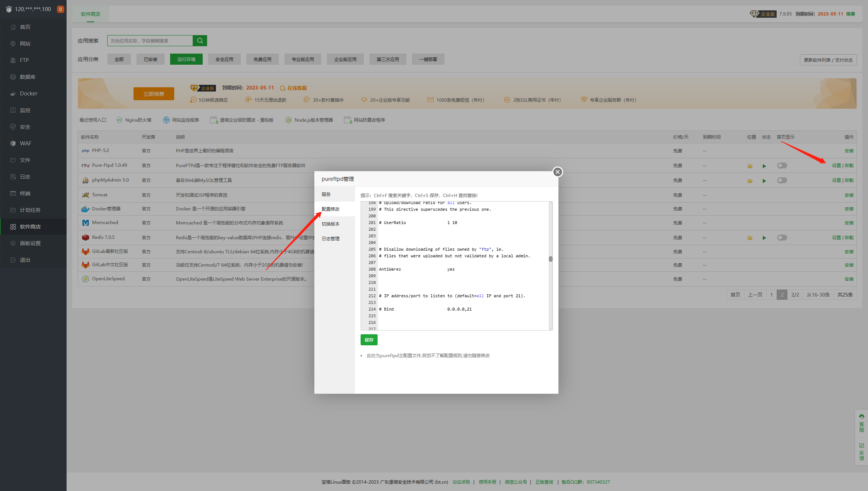Filter apps by 专业版应用 category
Image resolution: width=868 pixels, height=491 pixels.
click(303, 59)
